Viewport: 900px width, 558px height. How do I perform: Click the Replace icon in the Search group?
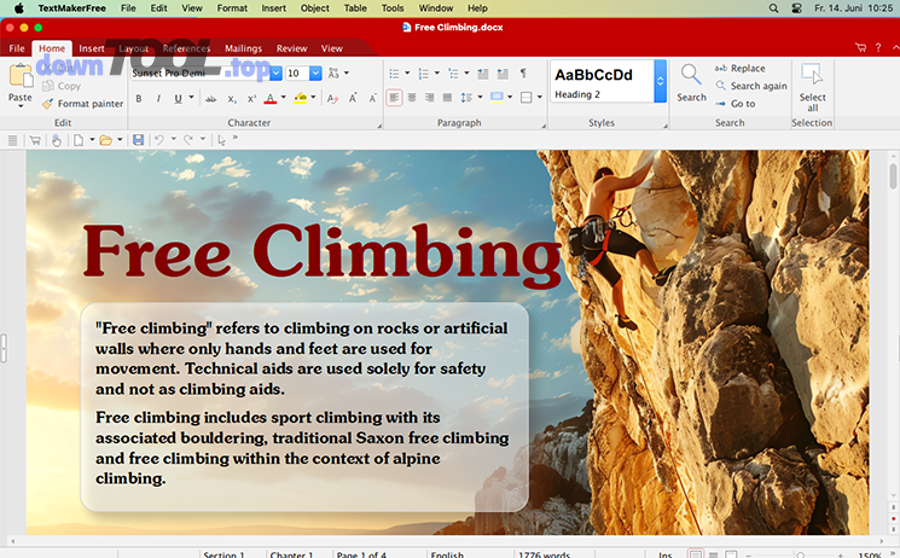point(720,68)
